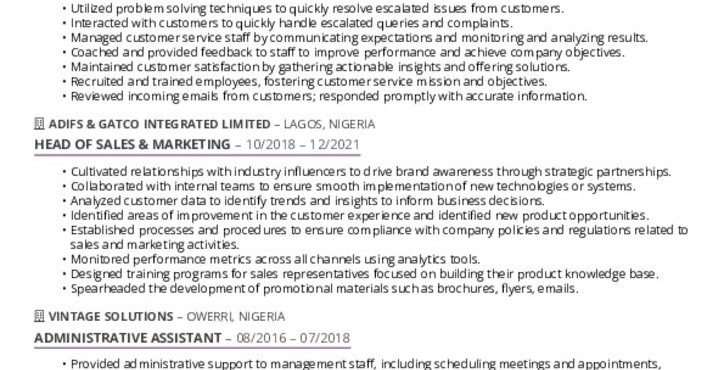
Task: Click the ADIFS & GATCO Integrated Limited name
Action: (159, 124)
